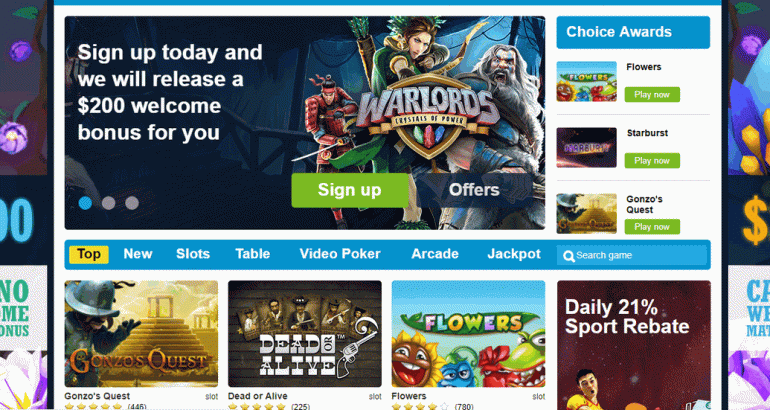Open the Daily 21% Sport Rebate promo
Image resolution: width=770 pixels, height=410 pixels.
click(634, 345)
